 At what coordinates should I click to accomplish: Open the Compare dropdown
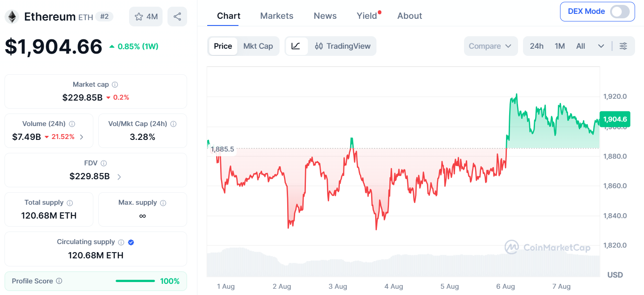pyautogui.click(x=490, y=46)
